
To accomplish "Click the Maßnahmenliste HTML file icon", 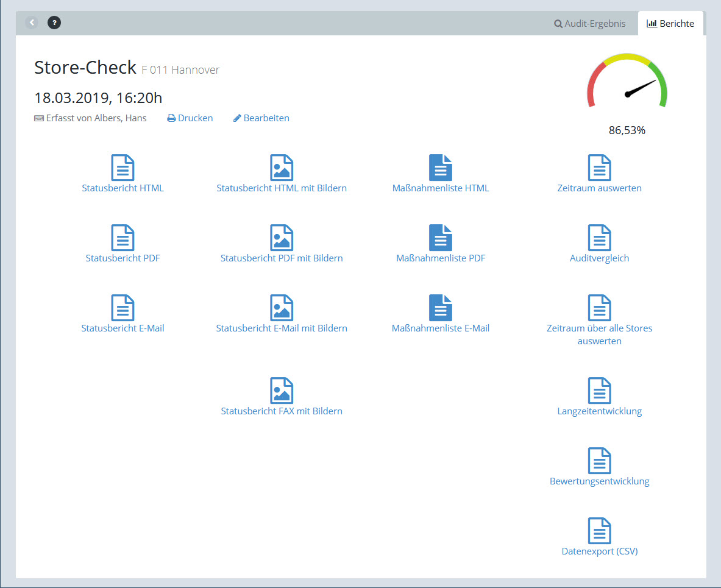I will click(x=441, y=168).
